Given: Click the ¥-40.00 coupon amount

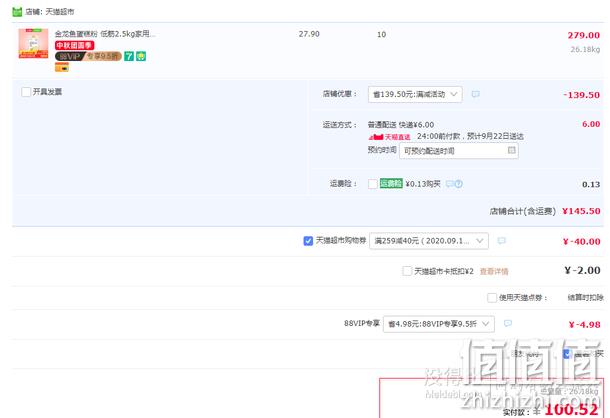Looking at the screenshot, I should [582, 242].
